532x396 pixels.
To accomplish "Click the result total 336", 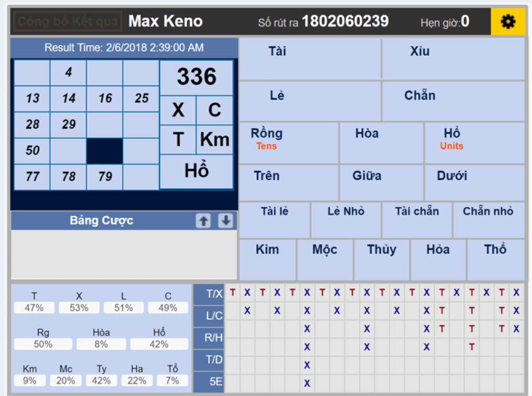I will 196,77.
